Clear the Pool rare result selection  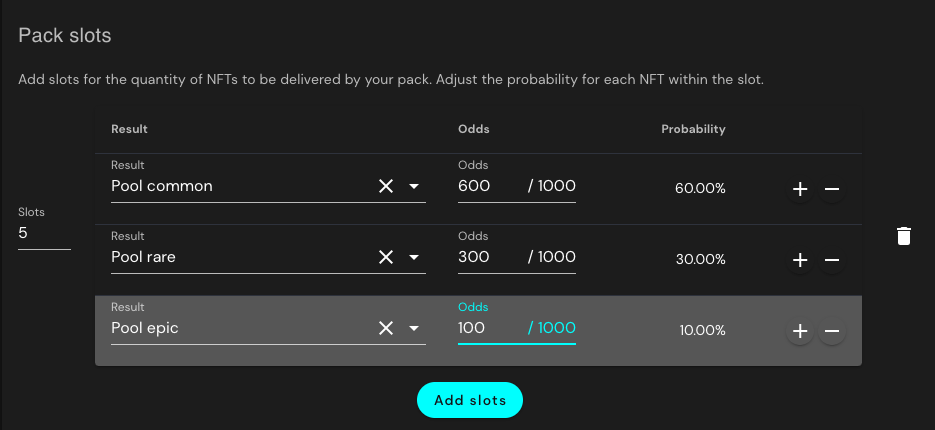click(386, 257)
